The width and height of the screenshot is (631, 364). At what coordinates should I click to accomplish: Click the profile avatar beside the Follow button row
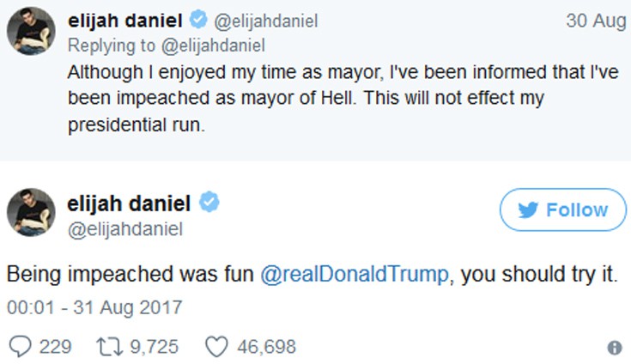pyautogui.click(x=32, y=214)
